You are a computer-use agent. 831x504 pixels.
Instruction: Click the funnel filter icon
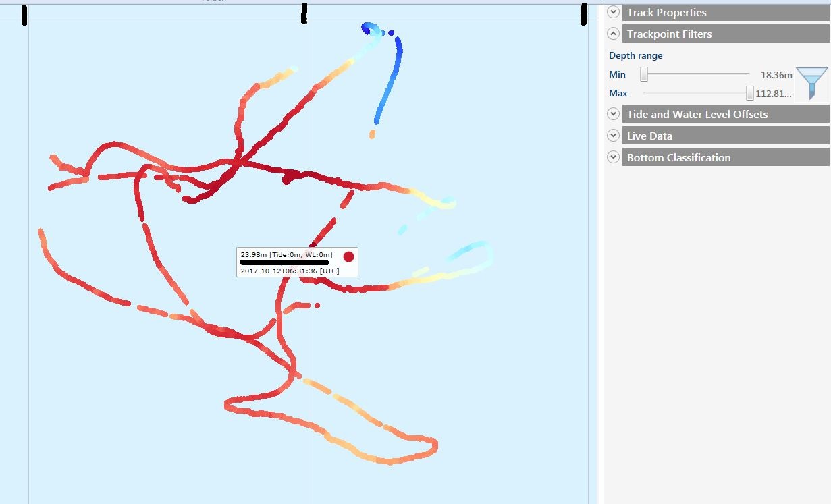[811, 83]
